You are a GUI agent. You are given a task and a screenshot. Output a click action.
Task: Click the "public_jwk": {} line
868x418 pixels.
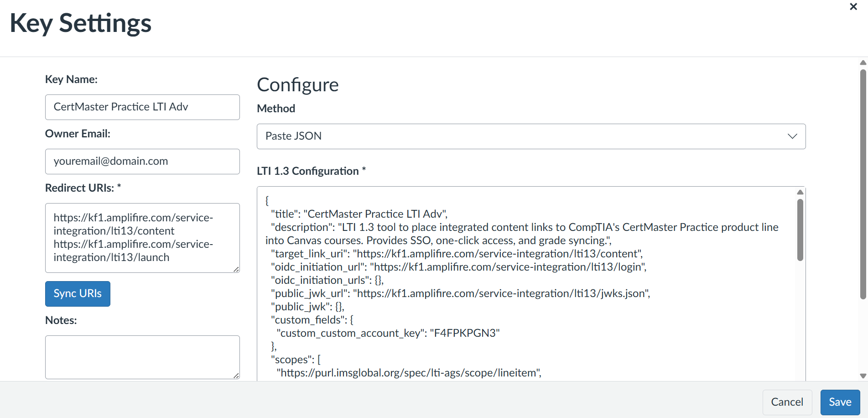click(x=307, y=307)
